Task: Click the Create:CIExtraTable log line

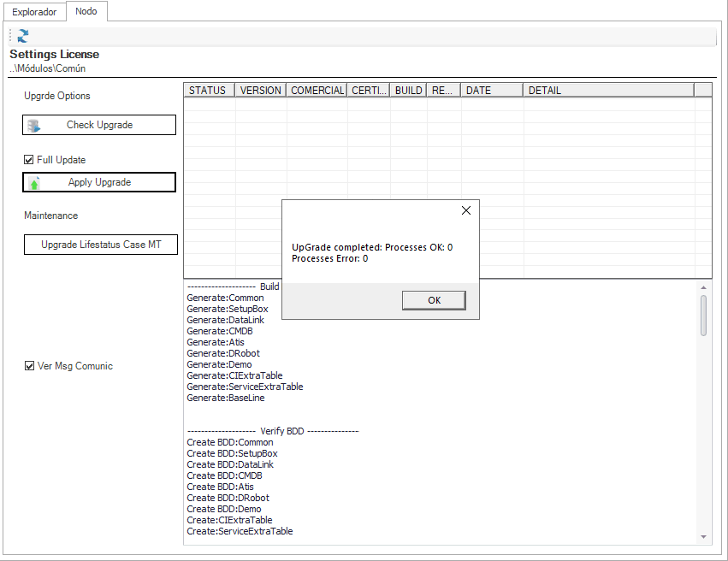Action: coord(230,521)
